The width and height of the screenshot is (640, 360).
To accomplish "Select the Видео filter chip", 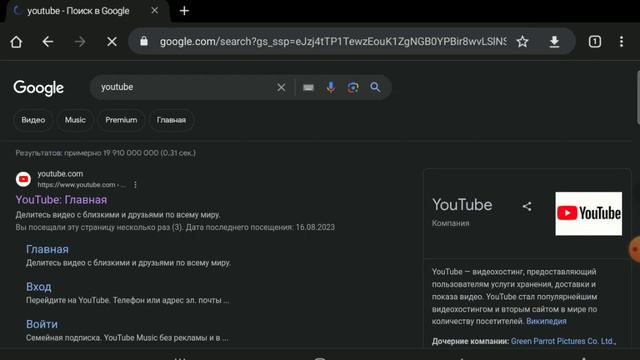I will coord(33,120).
